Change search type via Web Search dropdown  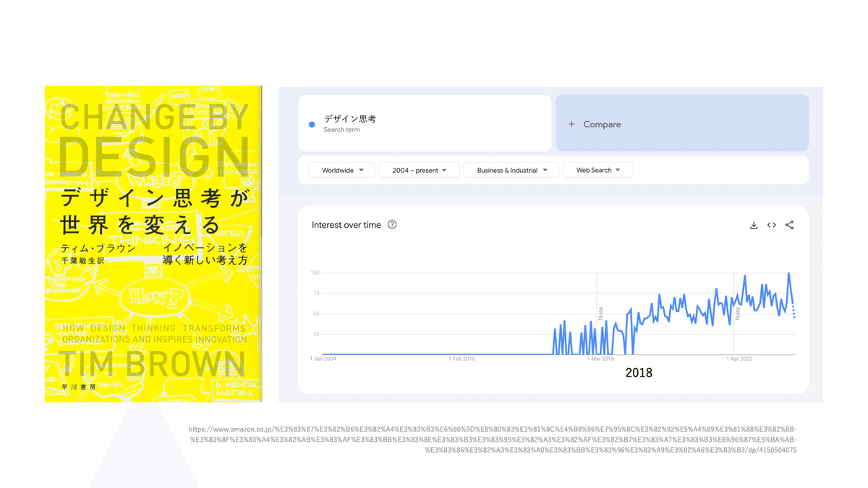(x=597, y=169)
